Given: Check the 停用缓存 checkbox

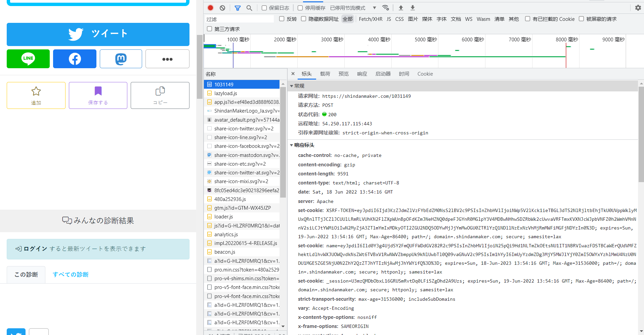Looking at the screenshot, I should (300, 8).
